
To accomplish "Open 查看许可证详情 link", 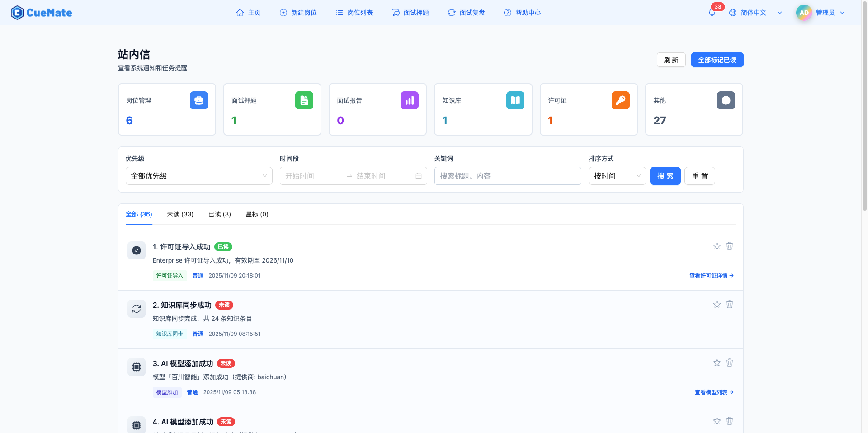I will (711, 275).
